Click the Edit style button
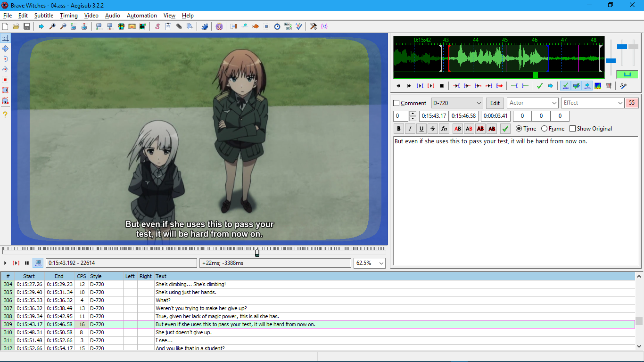 [495, 103]
